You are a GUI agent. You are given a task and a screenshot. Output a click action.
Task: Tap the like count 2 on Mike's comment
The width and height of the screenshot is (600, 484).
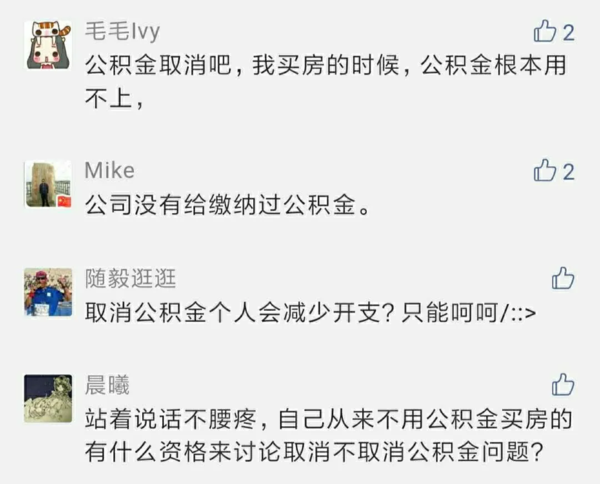tap(569, 171)
